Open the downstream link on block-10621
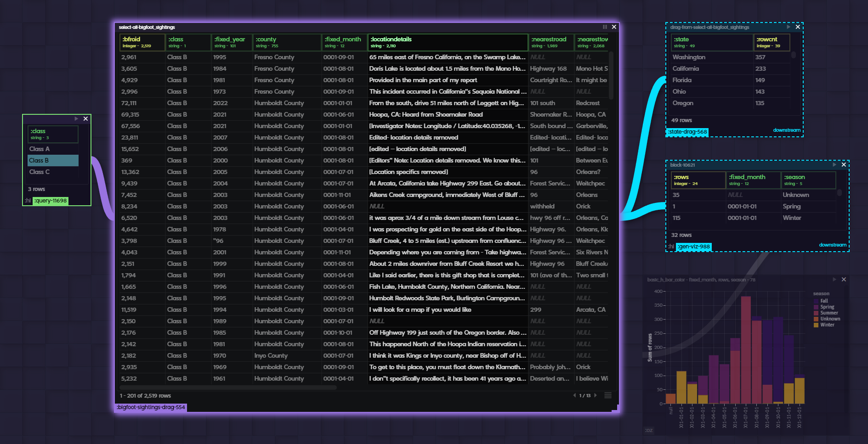This screenshot has width=868, height=444. pyautogui.click(x=833, y=245)
